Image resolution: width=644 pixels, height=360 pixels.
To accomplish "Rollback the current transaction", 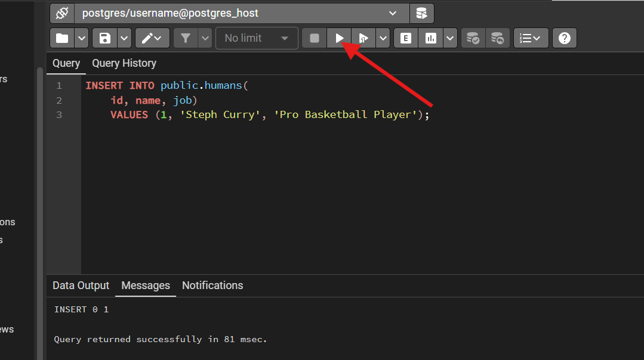I will coord(497,38).
